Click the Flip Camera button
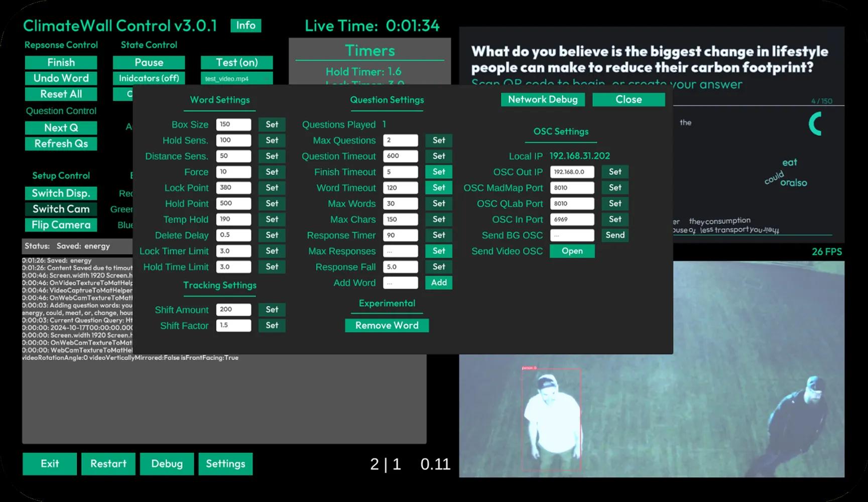The height and width of the screenshot is (502, 868). point(61,225)
